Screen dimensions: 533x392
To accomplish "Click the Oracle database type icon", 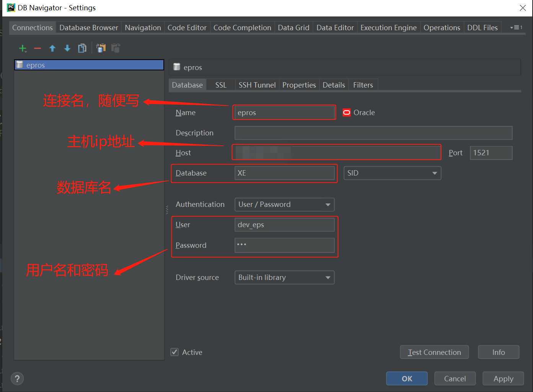I will (346, 112).
